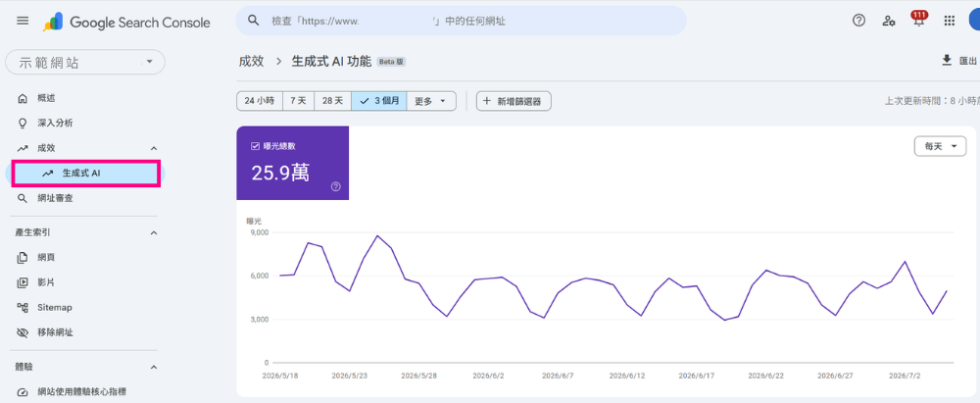
Task: Go to 網址審查 in sidebar
Action: click(x=55, y=198)
